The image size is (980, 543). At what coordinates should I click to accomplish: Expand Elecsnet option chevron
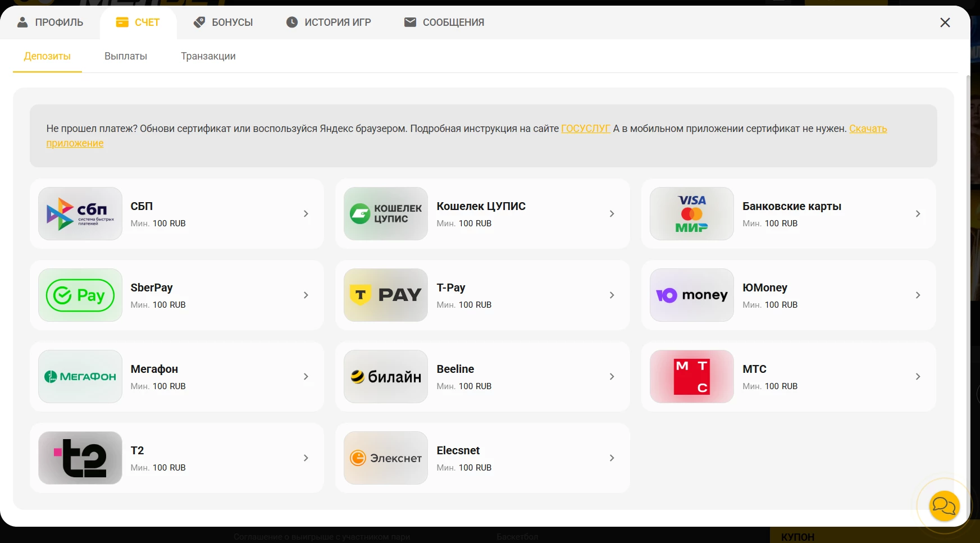[x=612, y=458]
